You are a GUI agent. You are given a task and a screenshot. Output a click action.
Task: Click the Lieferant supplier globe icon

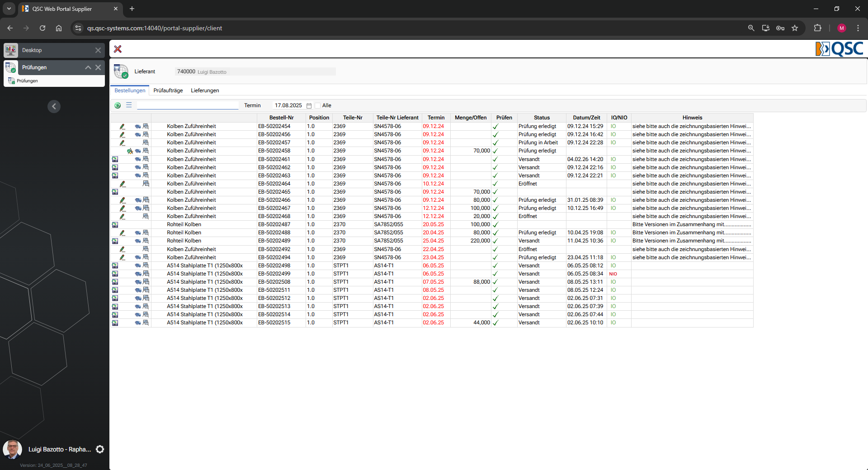coord(121,71)
